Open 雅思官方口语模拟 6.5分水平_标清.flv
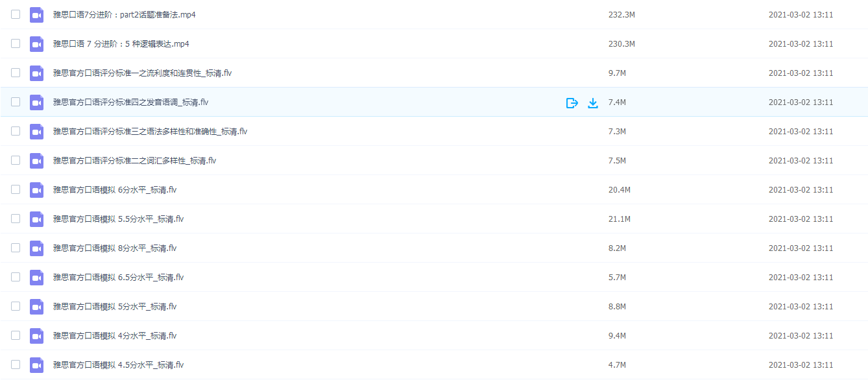The image size is (868, 382). click(118, 278)
